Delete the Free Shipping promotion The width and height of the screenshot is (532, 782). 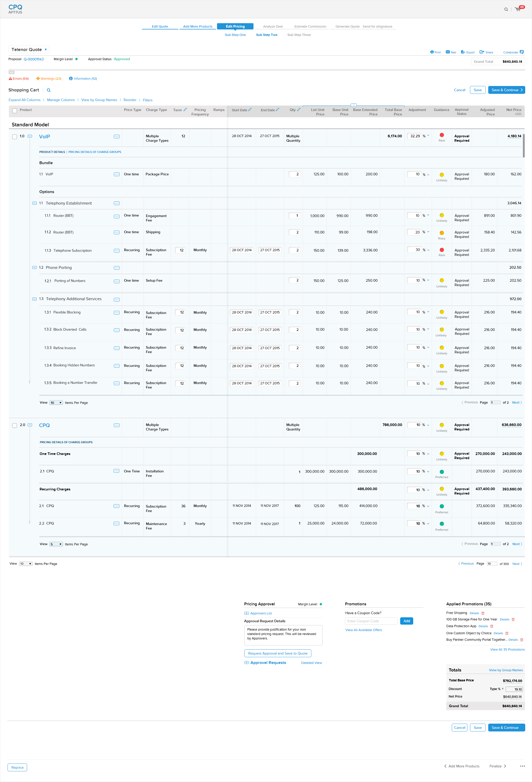click(x=483, y=613)
